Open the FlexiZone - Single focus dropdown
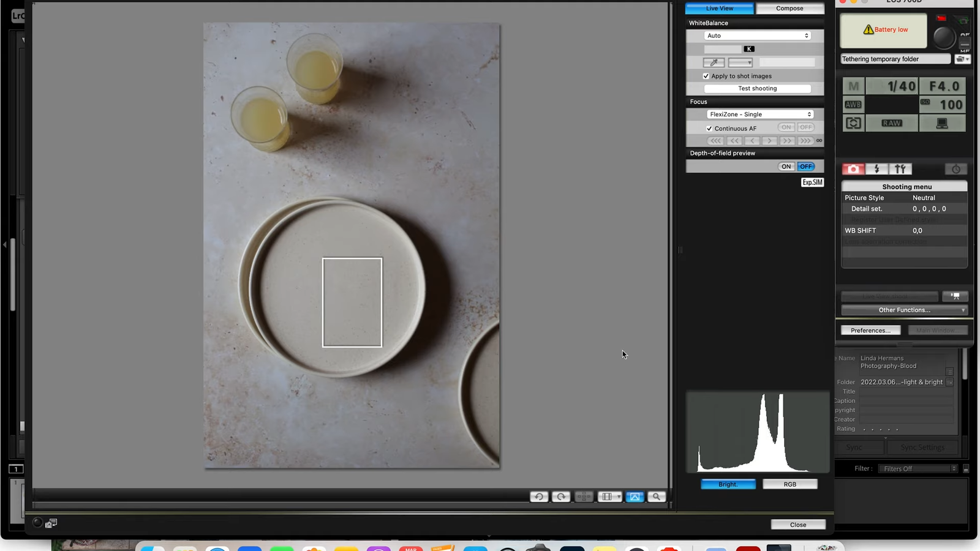This screenshot has width=980, height=551. pyautogui.click(x=760, y=114)
